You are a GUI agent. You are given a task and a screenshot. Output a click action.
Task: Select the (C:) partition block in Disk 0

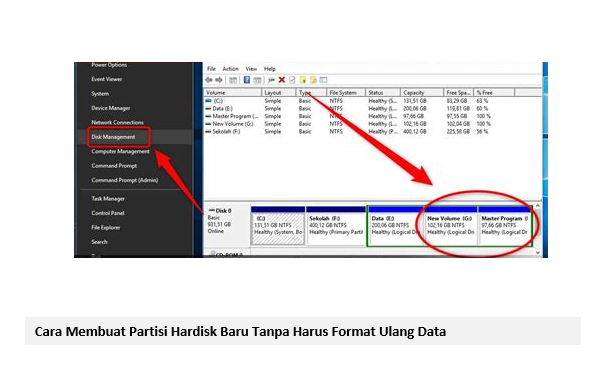click(x=278, y=226)
